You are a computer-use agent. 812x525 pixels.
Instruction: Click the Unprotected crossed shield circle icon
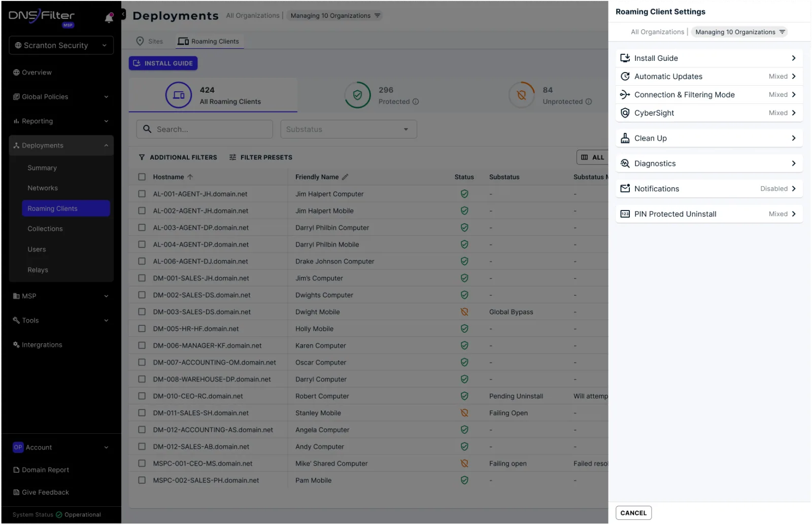[x=521, y=95]
